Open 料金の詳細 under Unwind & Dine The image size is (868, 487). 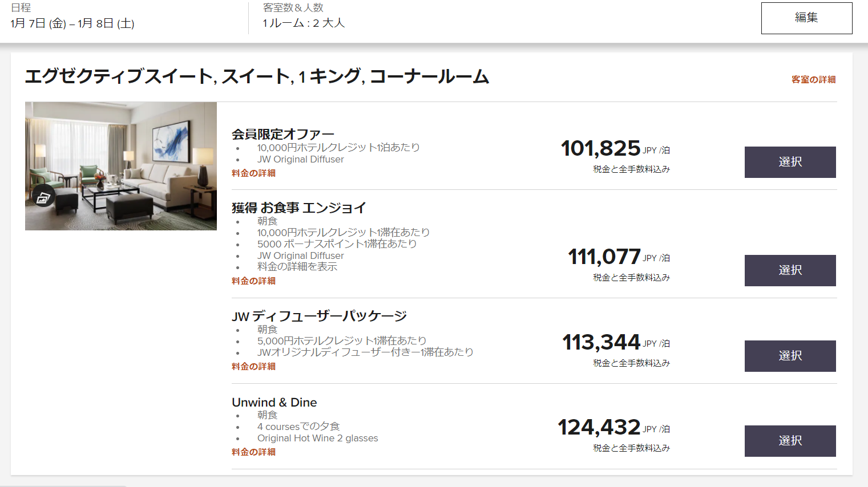point(253,452)
